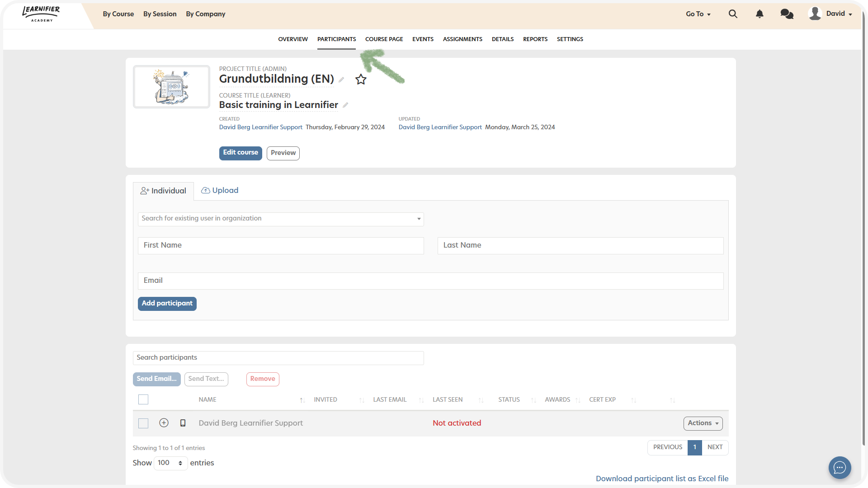Click the Send Email button
Screen dimensions: 868x488
156,379
